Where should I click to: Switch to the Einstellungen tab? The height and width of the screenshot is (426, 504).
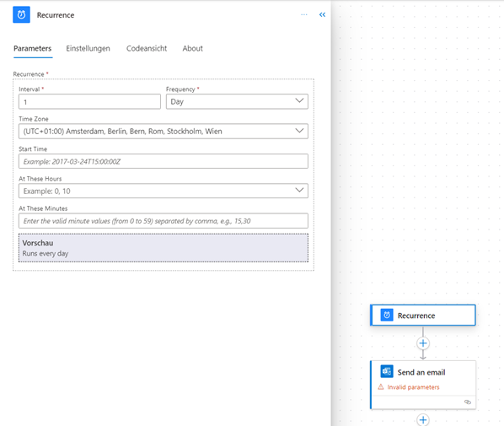88,49
